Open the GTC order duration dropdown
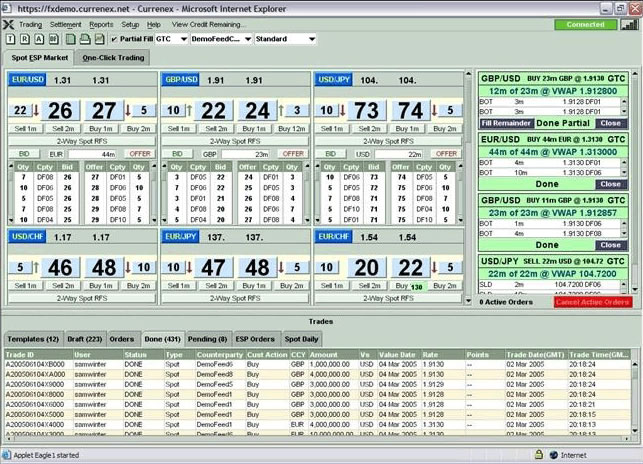 coord(171,39)
